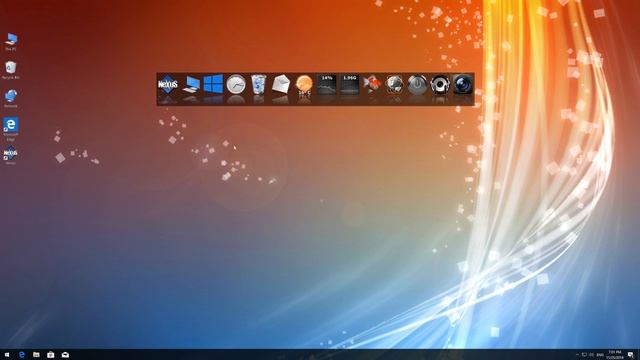Launch Edge from the taskbar
The width and height of the screenshot is (640, 360).
(x=22, y=355)
